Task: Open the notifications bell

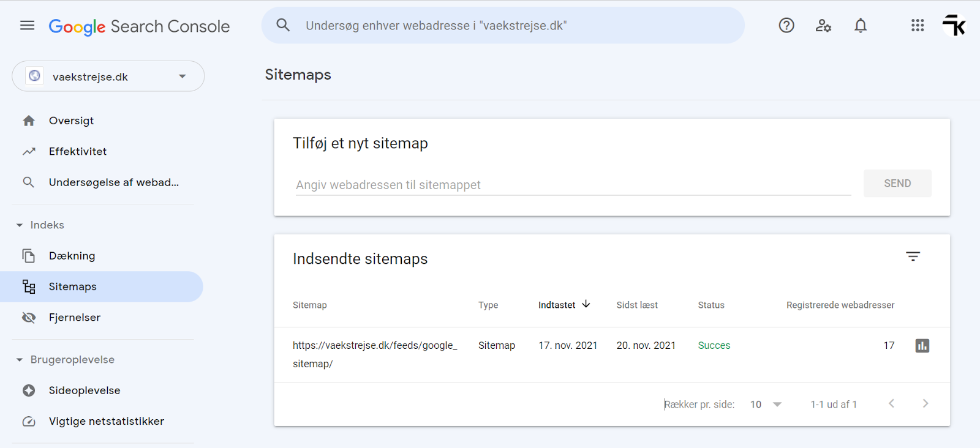Action: tap(861, 25)
